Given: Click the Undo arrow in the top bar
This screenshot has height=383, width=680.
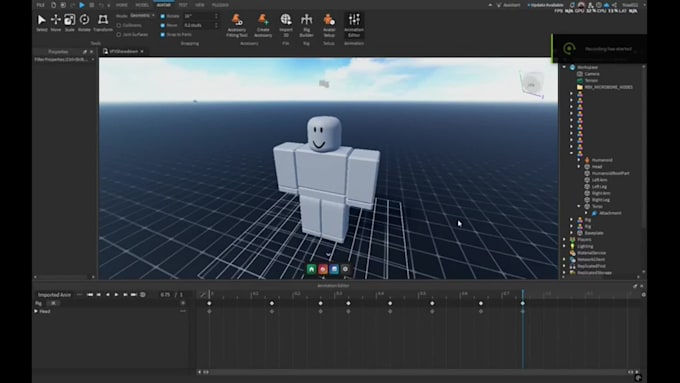Looking at the screenshot, I should click(x=101, y=5).
